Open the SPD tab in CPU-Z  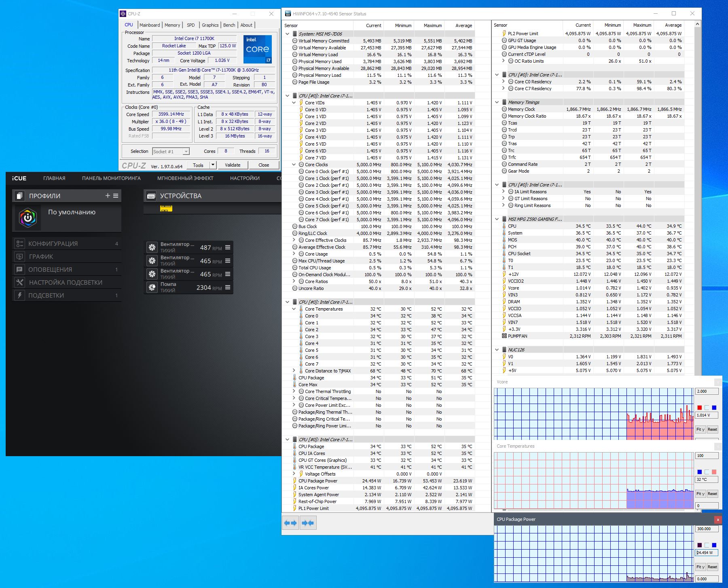coord(191,25)
